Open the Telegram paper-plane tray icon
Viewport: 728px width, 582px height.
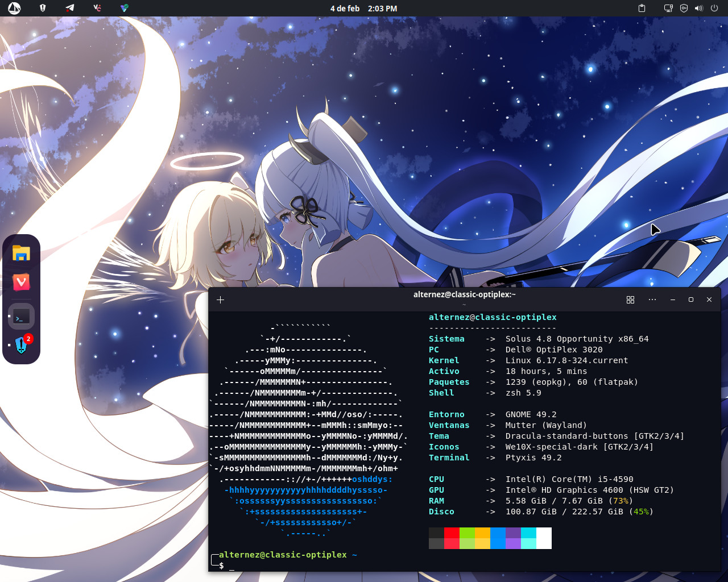coord(69,8)
